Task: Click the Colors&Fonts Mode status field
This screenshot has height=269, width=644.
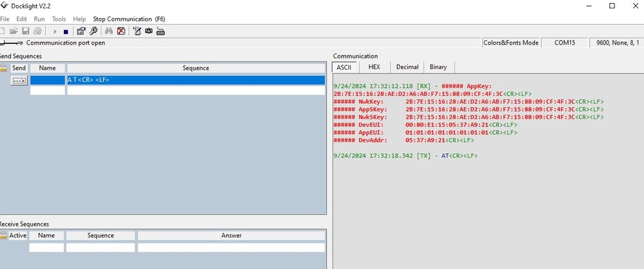Action: point(511,43)
